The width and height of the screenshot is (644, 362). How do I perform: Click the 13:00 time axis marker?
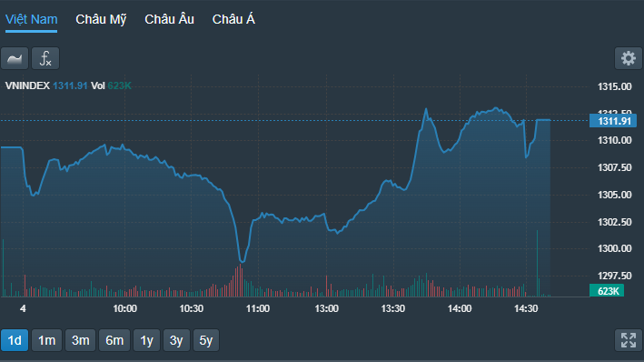pyautogui.click(x=326, y=308)
